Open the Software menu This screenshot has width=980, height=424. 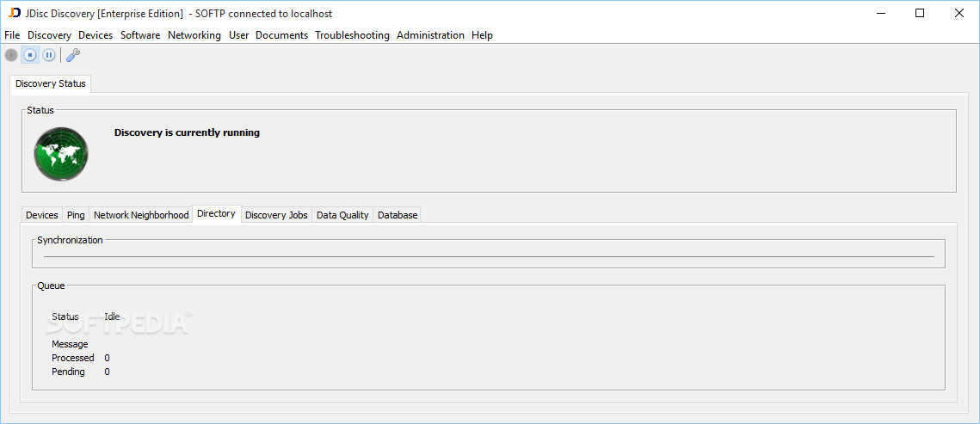(x=140, y=35)
